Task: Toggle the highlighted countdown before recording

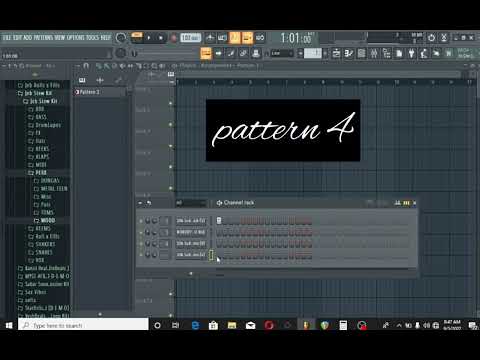Action: tap(235, 38)
